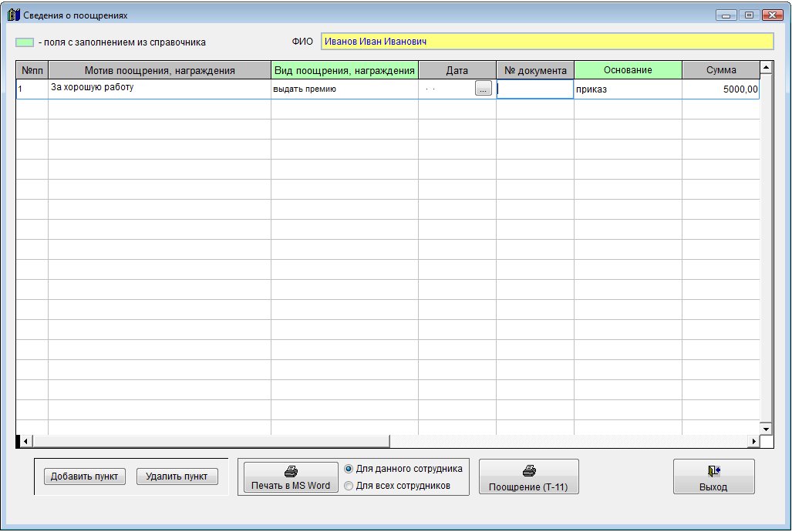
Task: Click the app icon in the title bar
Action: tap(14, 15)
